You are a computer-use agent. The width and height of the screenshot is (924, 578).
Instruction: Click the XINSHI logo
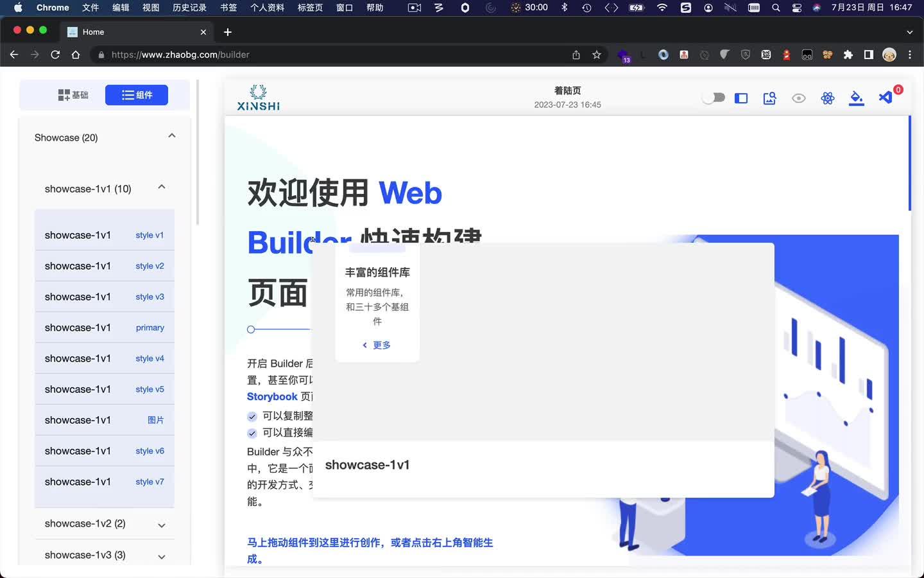[259, 96]
